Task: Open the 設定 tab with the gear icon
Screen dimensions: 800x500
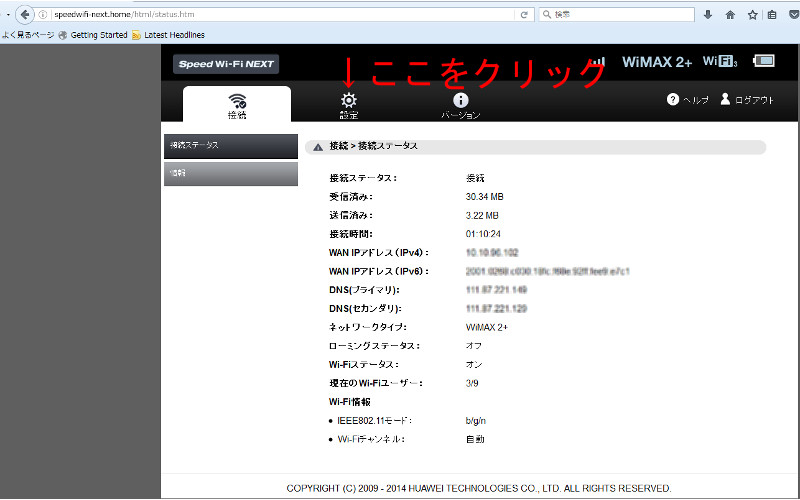Action: pyautogui.click(x=349, y=106)
